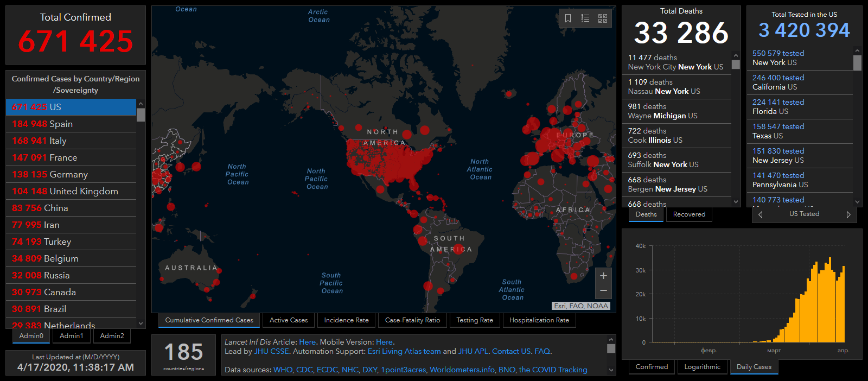The width and height of the screenshot is (868, 381).
Task: Show Daily Cases chart tab
Action: coord(754,367)
